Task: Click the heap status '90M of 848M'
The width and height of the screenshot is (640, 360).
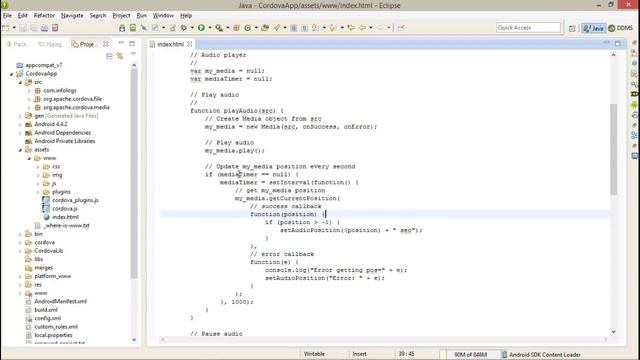Action: click(471, 354)
